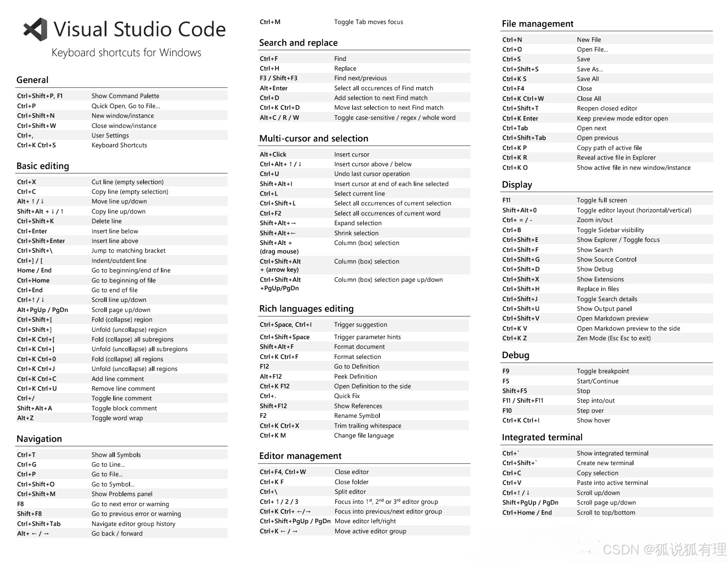Click the 'Navigation' section heading

tap(39, 439)
